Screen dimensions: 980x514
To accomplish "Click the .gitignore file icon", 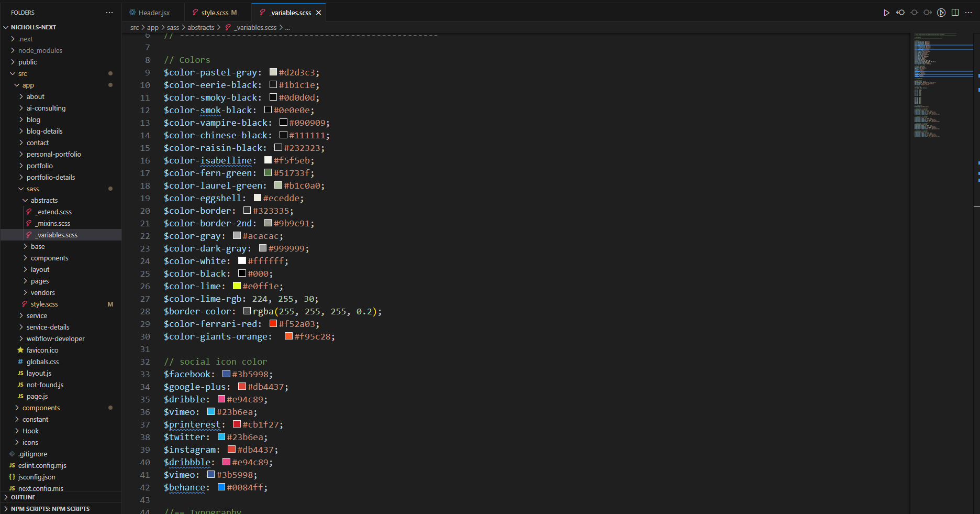I will coord(12,454).
